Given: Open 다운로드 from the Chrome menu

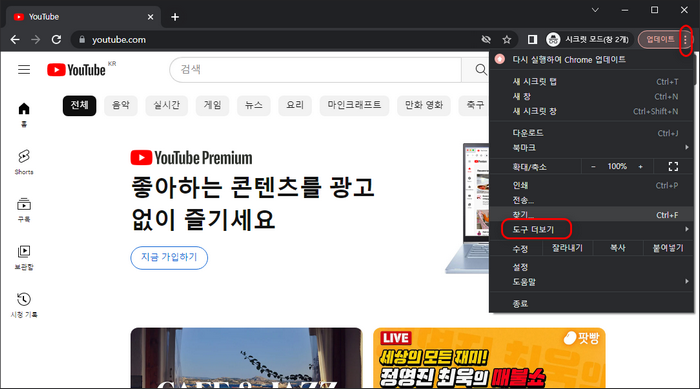Looking at the screenshot, I should coord(592,133).
